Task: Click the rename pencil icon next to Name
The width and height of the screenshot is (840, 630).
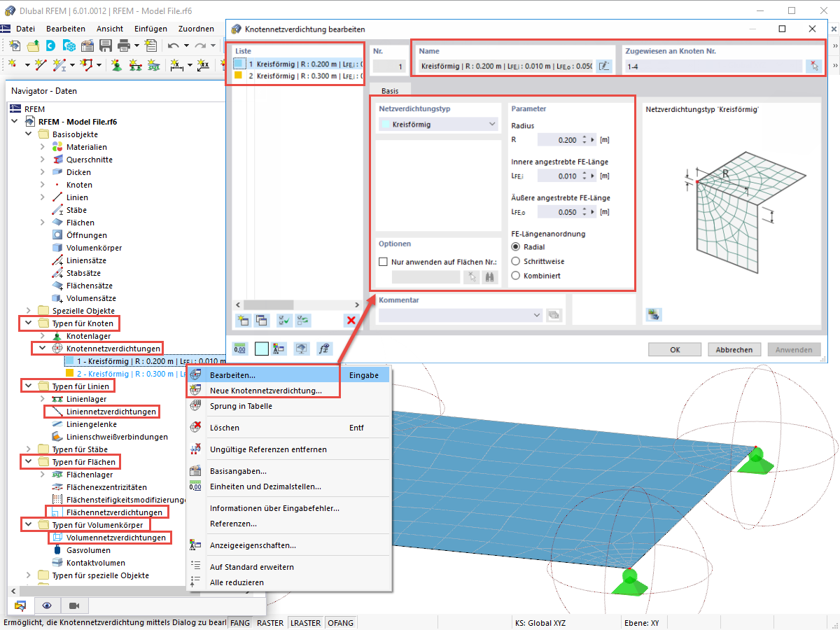Action: pos(604,65)
